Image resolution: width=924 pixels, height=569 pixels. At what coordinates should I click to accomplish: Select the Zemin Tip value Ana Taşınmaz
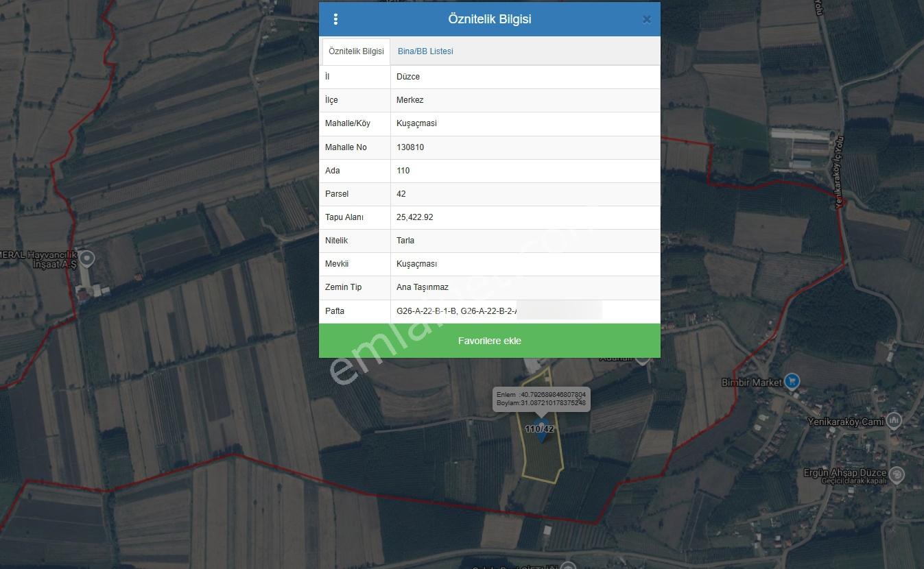pos(423,287)
